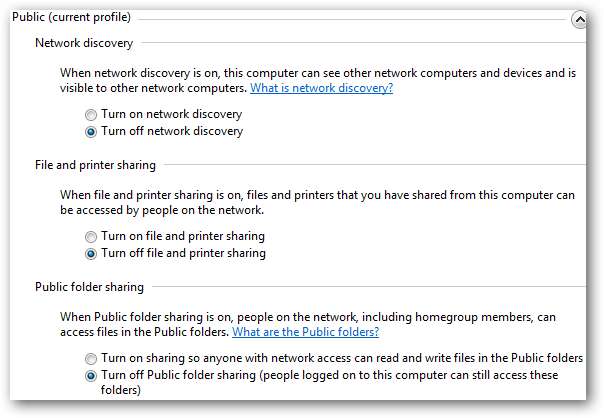Open the What are the Public folders? link
The height and width of the screenshot is (418, 604).
305,332
